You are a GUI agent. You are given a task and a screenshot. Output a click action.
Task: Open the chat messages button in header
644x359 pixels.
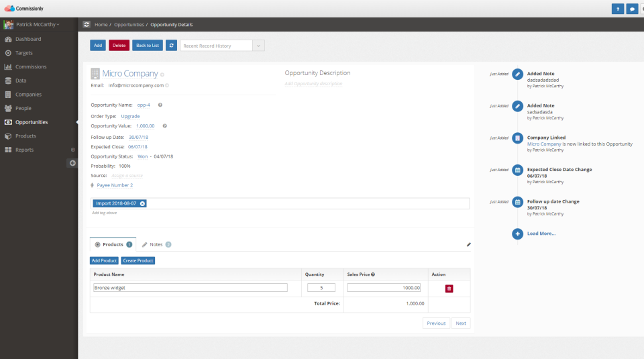click(x=632, y=9)
